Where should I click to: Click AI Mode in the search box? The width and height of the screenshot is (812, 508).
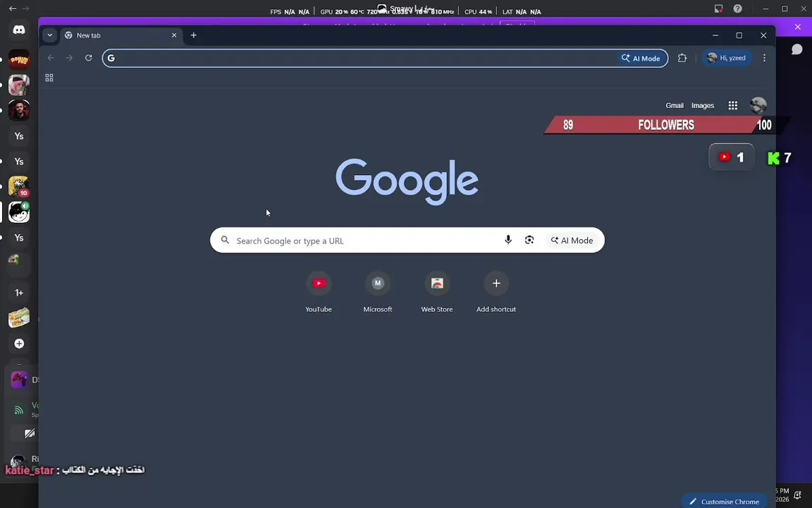click(x=572, y=241)
